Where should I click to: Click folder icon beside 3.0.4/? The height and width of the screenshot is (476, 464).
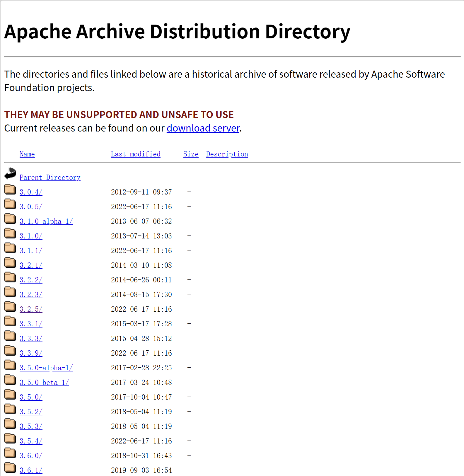pyautogui.click(x=10, y=189)
